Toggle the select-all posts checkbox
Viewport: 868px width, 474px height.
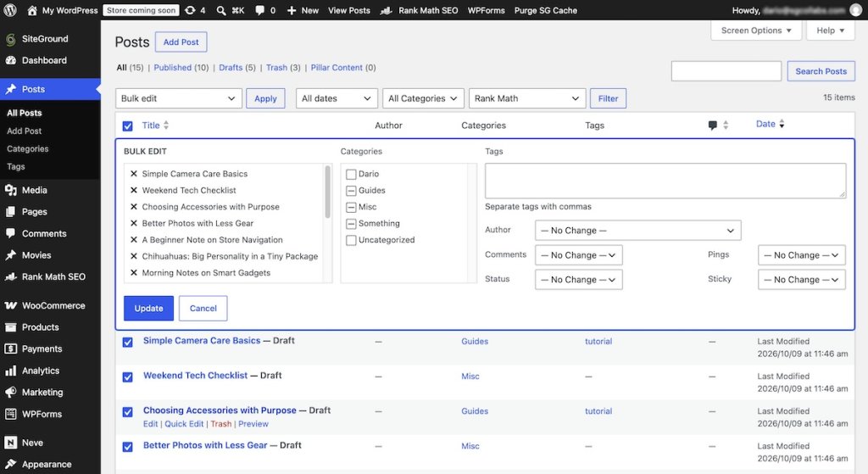click(127, 125)
